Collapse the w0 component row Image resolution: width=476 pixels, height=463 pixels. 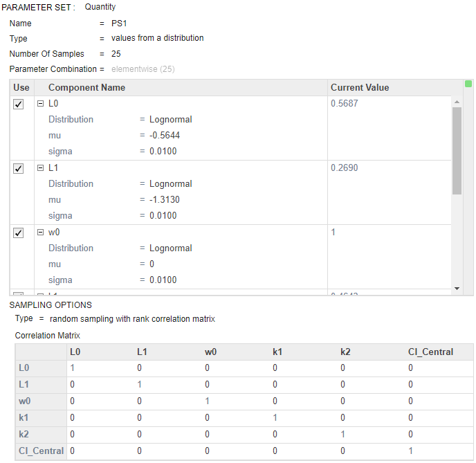click(40, 233)
